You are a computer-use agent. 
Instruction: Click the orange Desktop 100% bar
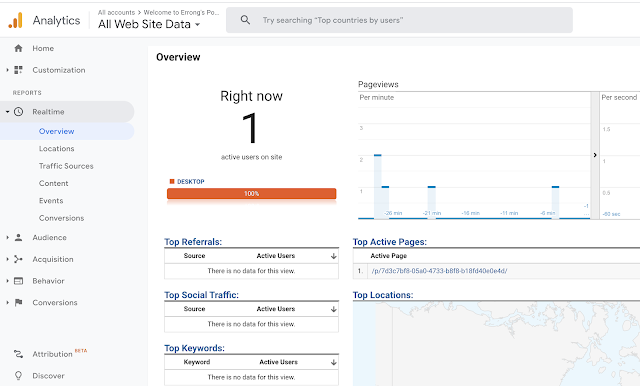click(251, 193)
